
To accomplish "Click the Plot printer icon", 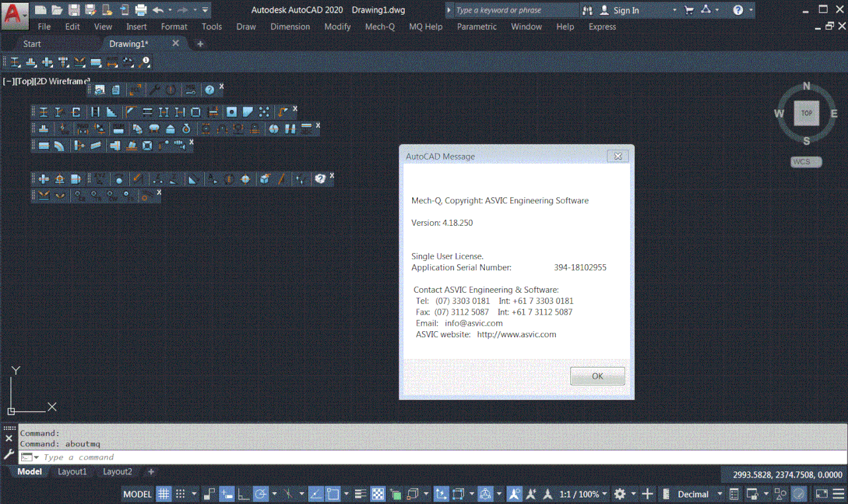I will click(x=140, y=10).
